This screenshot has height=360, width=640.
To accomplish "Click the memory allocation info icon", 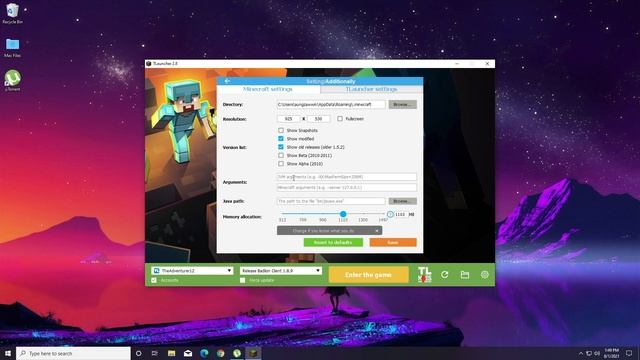I will click(390, 214).
